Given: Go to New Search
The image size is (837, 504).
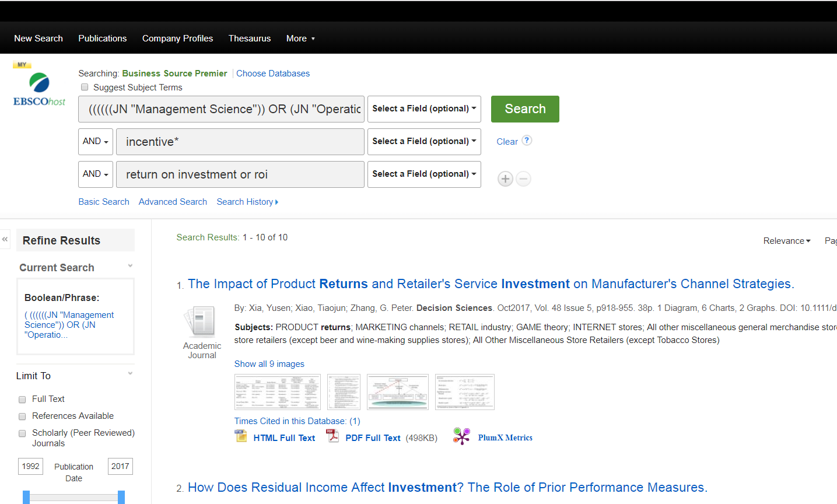Looking at the screenshot, I should (38, 38).
